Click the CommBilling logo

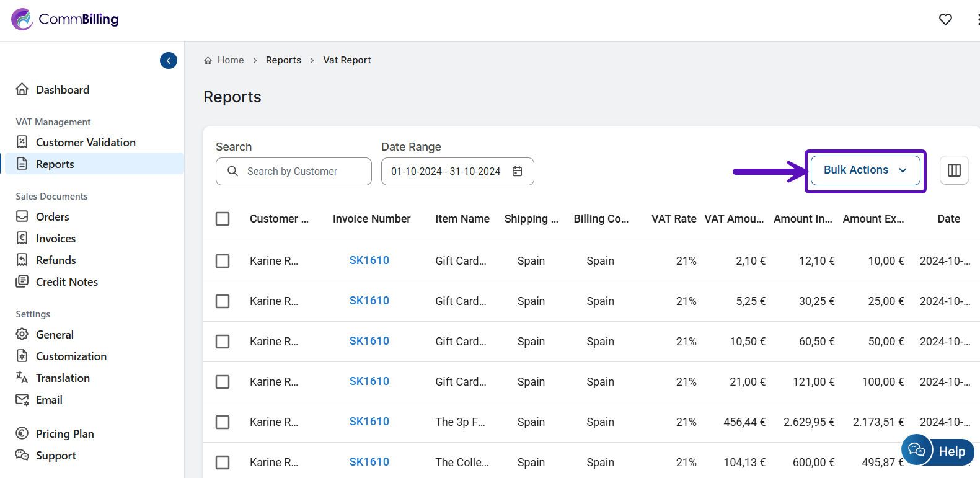click(x=66, y=19)
